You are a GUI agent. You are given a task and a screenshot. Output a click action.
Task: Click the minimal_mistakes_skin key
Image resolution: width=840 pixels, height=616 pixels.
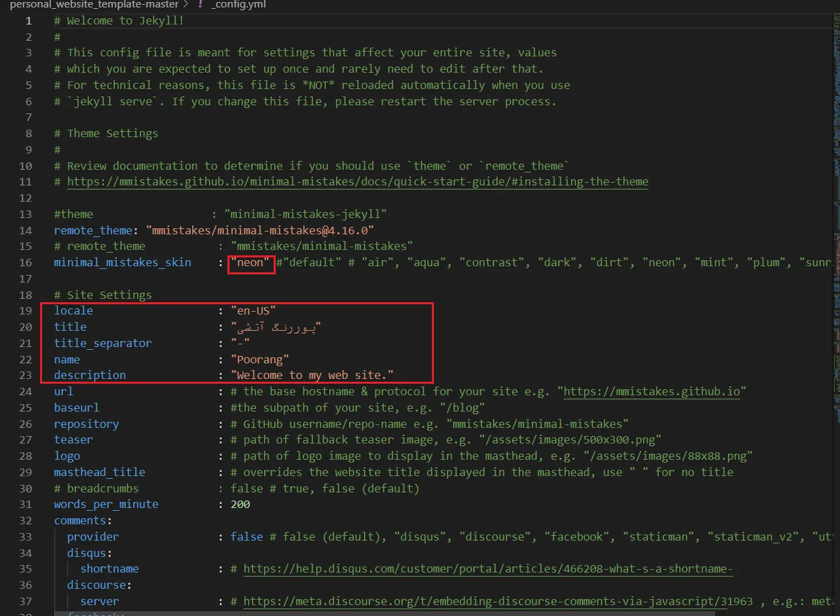pyautogui.click(x=123, y=263)
